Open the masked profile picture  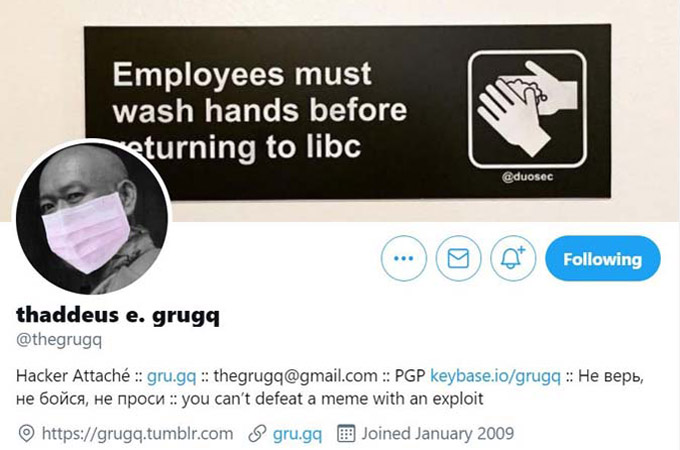pos(92,217)
